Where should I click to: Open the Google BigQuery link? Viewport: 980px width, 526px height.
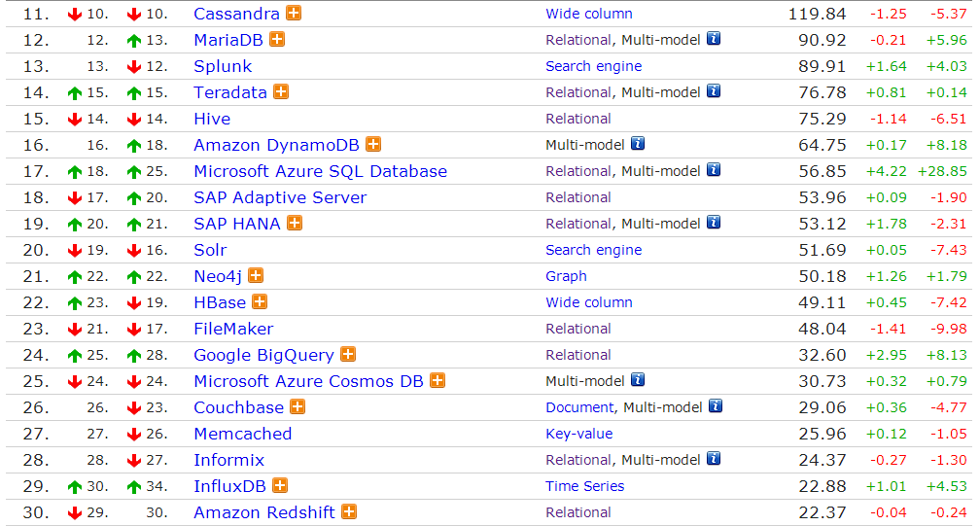(x=263, y=355)
